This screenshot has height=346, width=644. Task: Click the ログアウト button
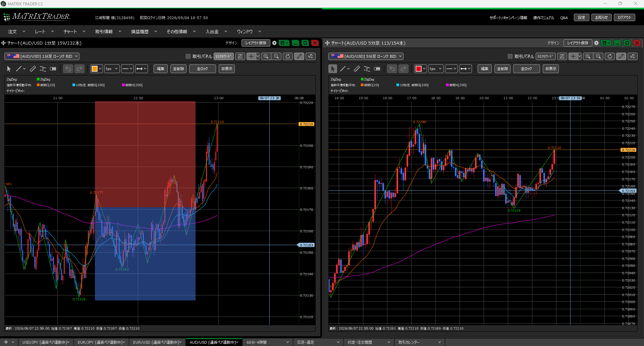[625, 17]
